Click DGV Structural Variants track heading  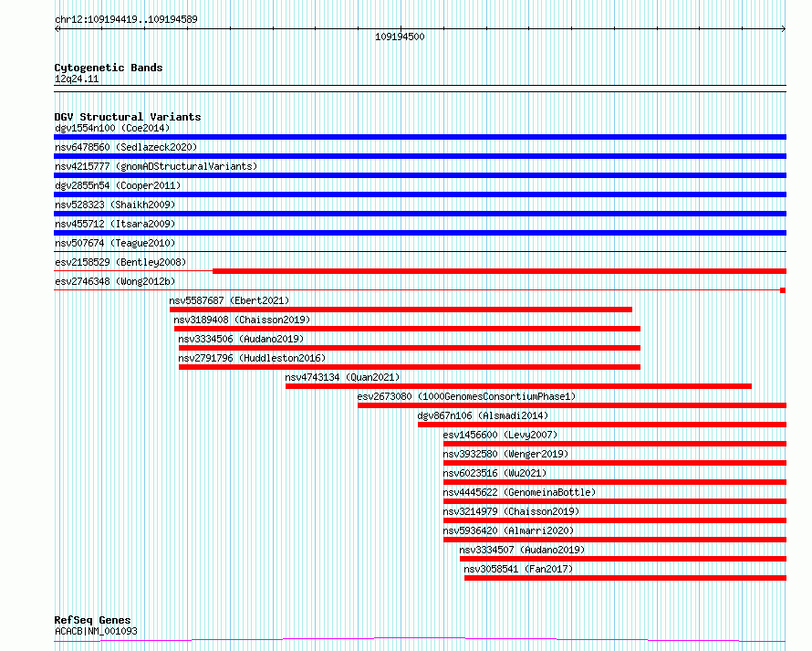[128, 117]
